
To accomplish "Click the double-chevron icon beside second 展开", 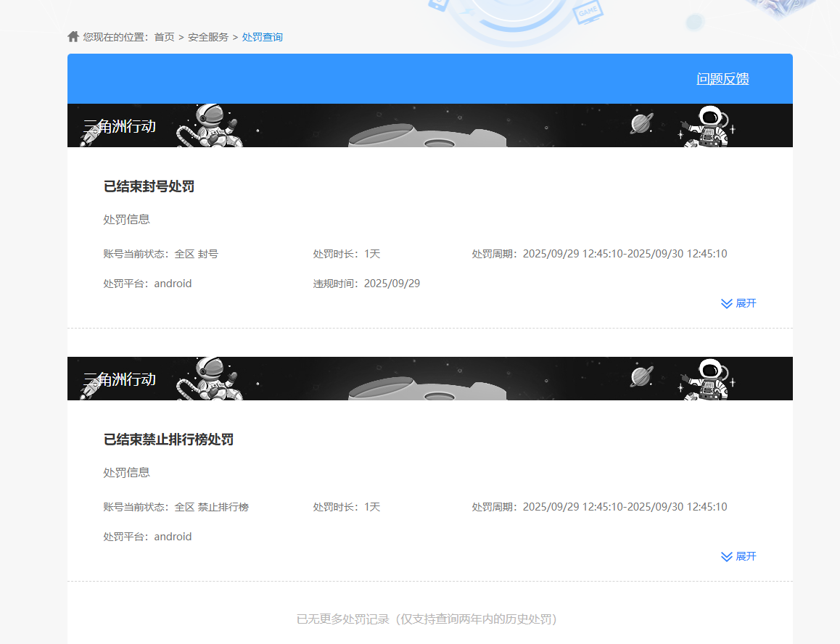I will tap(725, 556).
